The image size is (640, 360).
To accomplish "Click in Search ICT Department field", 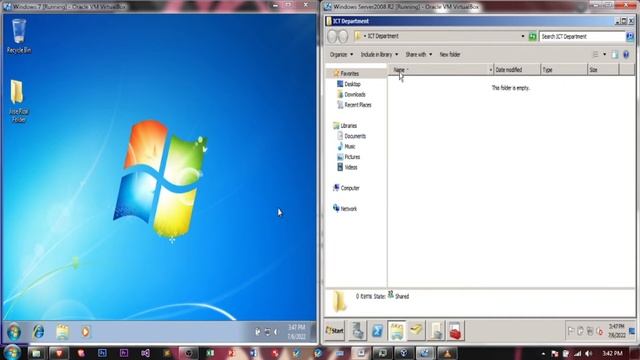I will (582, 36).
